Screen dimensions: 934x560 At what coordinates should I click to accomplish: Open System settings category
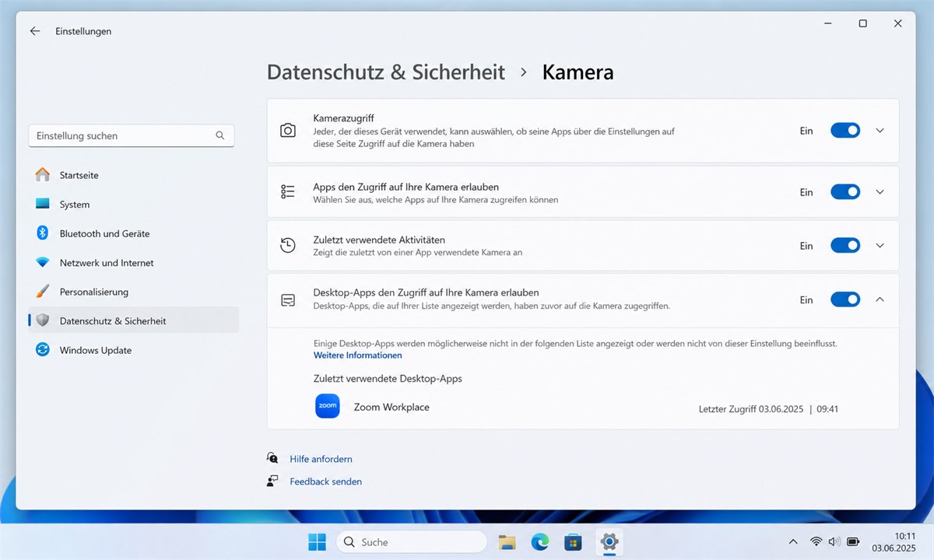pos(133,205)
